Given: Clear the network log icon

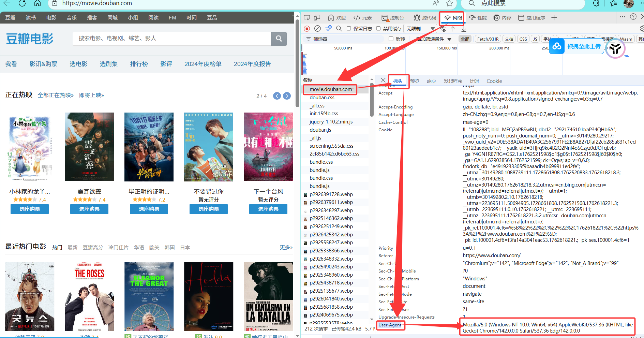Looking at the screenshot, I should [x=317, y=29].
